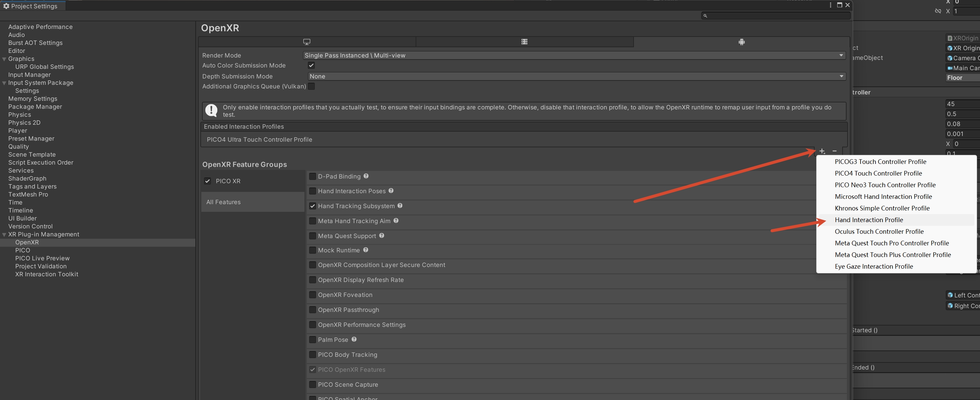Select PICO4 Ultra Touch Controller Profile entry
This screenshot has width=980, height=400.
(524, 140)
